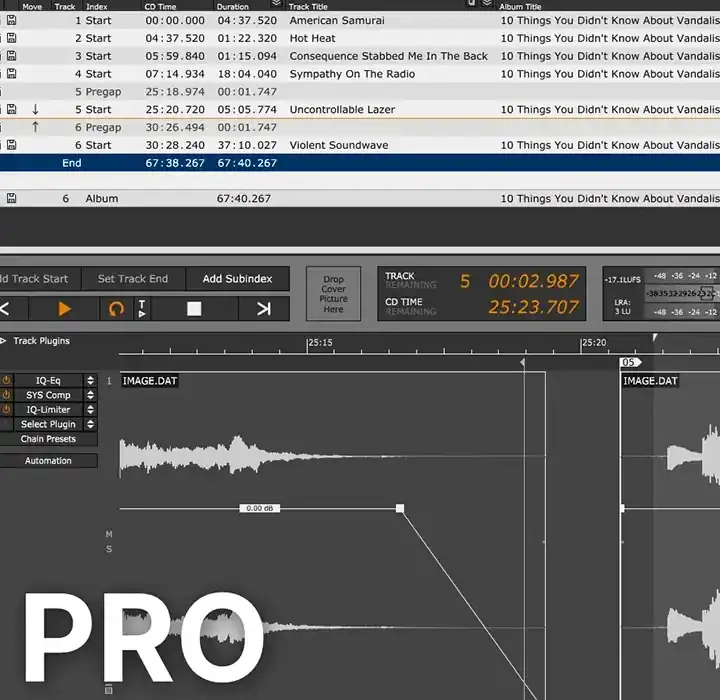The width and height of the screenshot is (720, 700).
Task: Select the 5 Pregap row
Action: (360, 91)
